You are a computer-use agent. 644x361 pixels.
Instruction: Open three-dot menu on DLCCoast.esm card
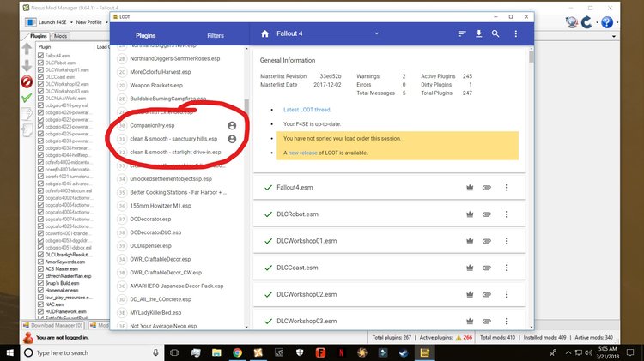pyautogui.click(x=507, y=268)
